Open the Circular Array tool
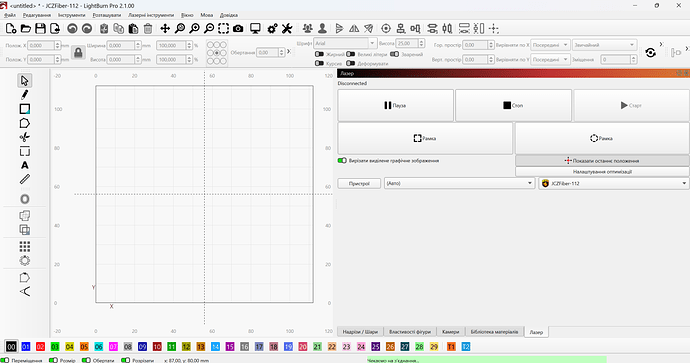690x363 pixels. point(25,260)
